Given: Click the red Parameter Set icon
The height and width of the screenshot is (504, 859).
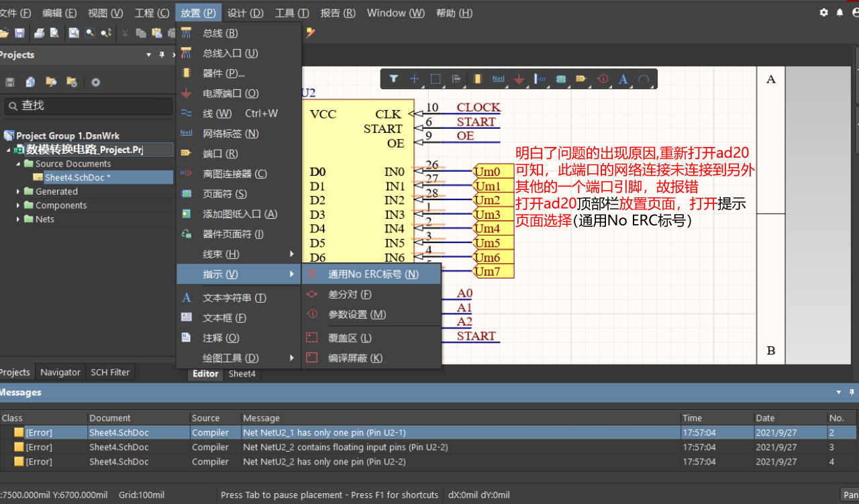Looking at the screenshot, I should pyautogui.click(x=603, y=79).
